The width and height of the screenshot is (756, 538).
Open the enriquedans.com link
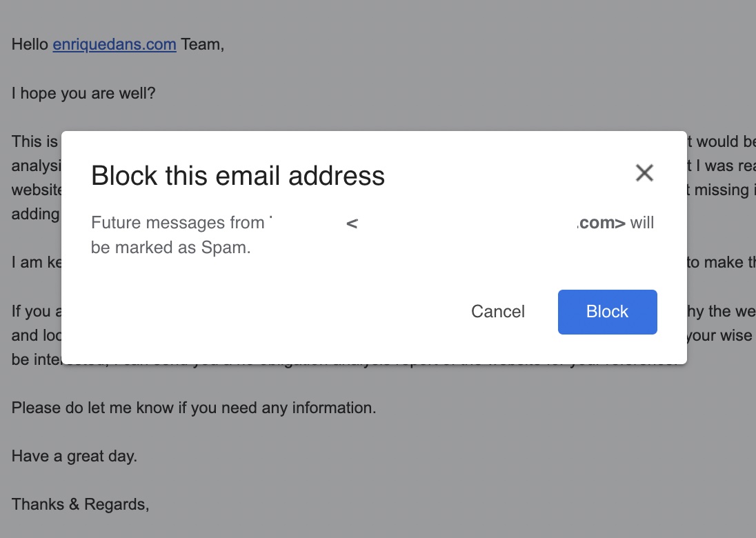click(x=115, y=45)
